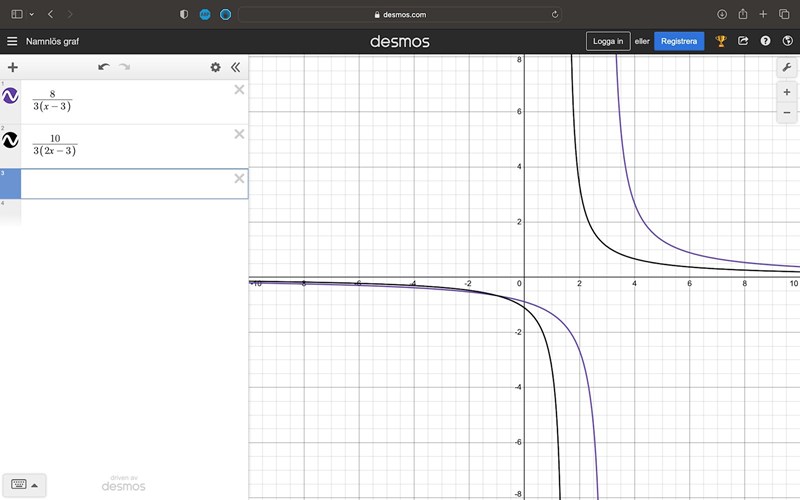Toggle visibility of the purple 8/(3(x-3)) curve

(10, 96)
